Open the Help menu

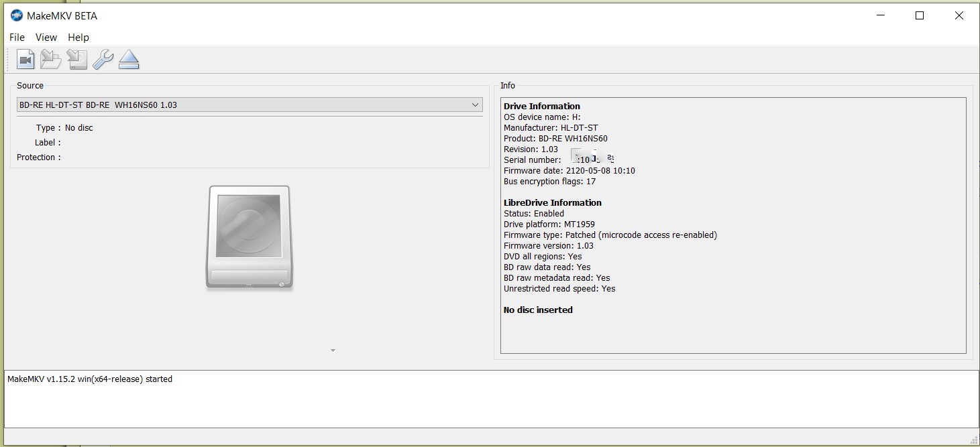[78, 38]
